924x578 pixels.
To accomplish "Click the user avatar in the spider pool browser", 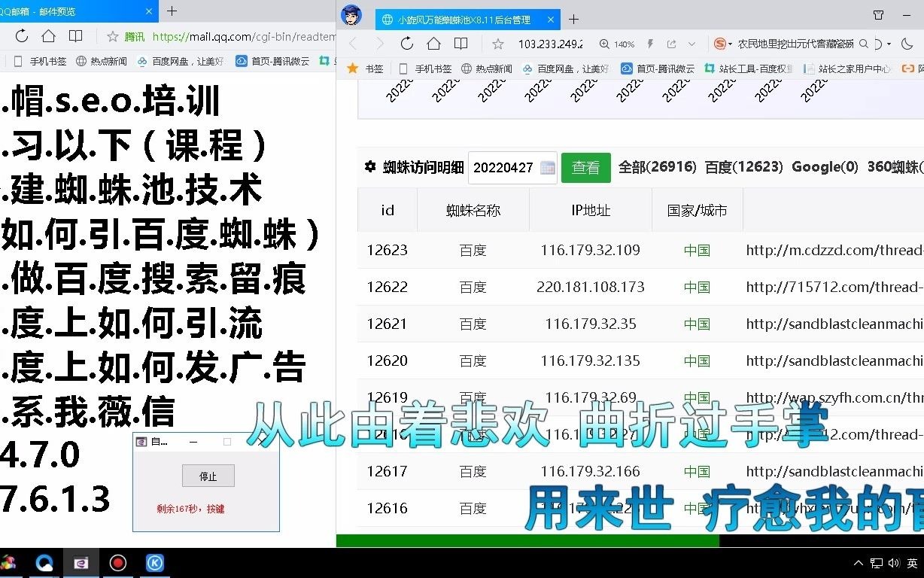I will [x=351, y=15].
